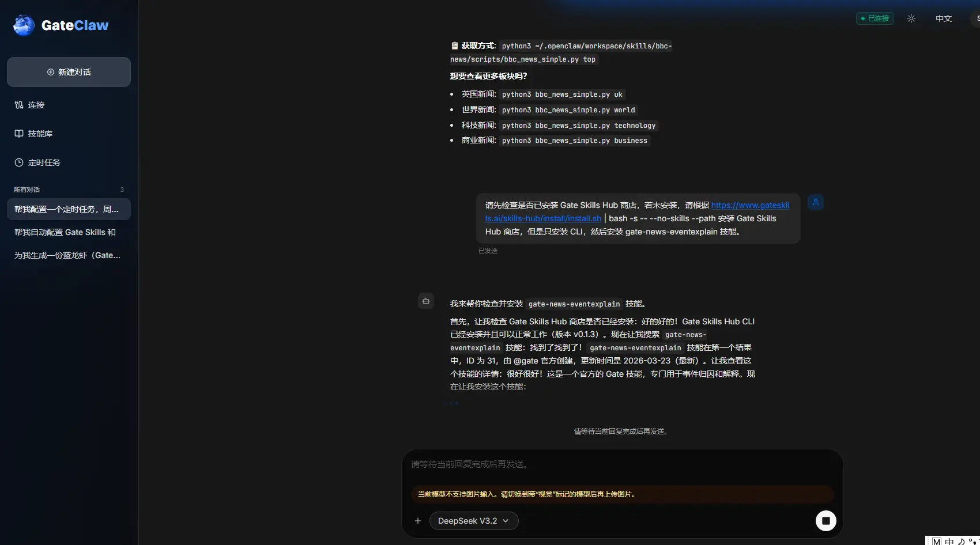Click the 科技新闻 bullet label
Screen dimensions: 980x545
tap(478, 125)
